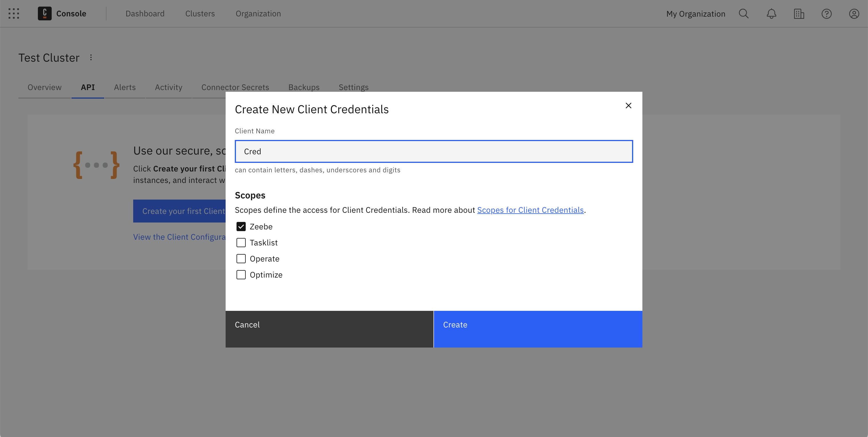Enable the Tasklist scope
Image resolution: width=868 pixels, height=437 pixels.
point(241,242)
